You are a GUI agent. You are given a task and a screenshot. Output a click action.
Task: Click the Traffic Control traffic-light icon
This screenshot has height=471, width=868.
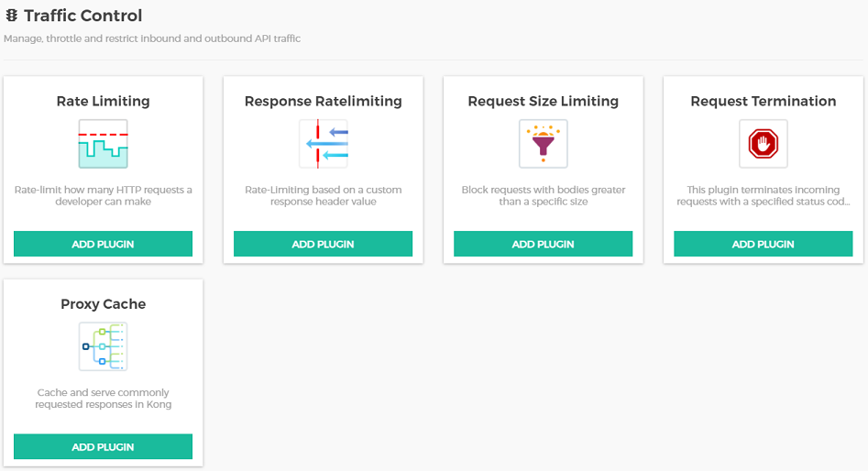coord(12,16)
